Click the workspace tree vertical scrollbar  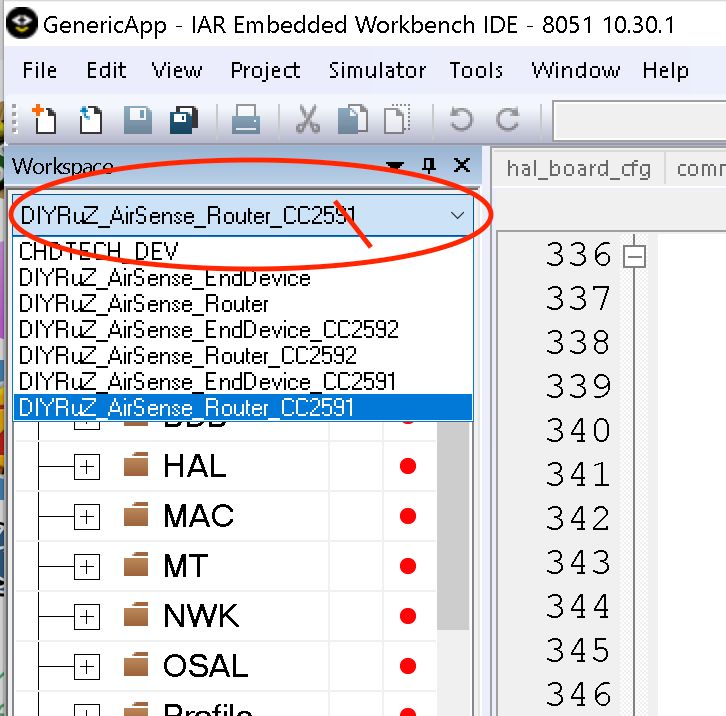[452, 525]
